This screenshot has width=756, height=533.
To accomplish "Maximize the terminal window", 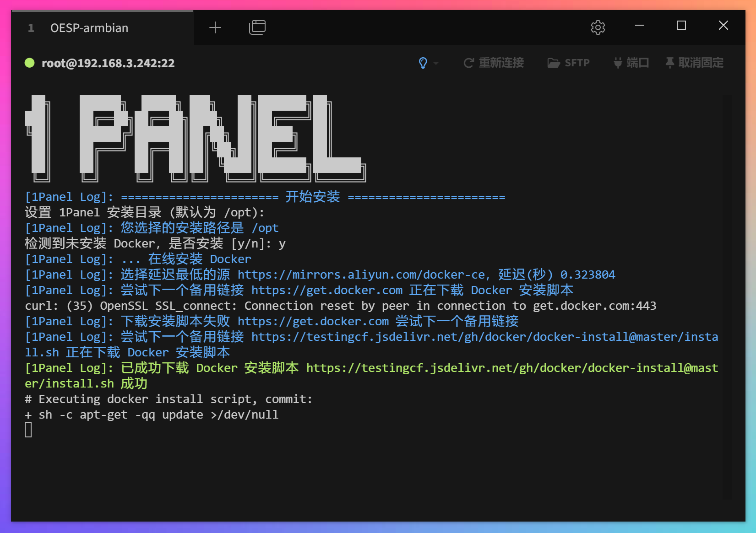I will [681, 26].
